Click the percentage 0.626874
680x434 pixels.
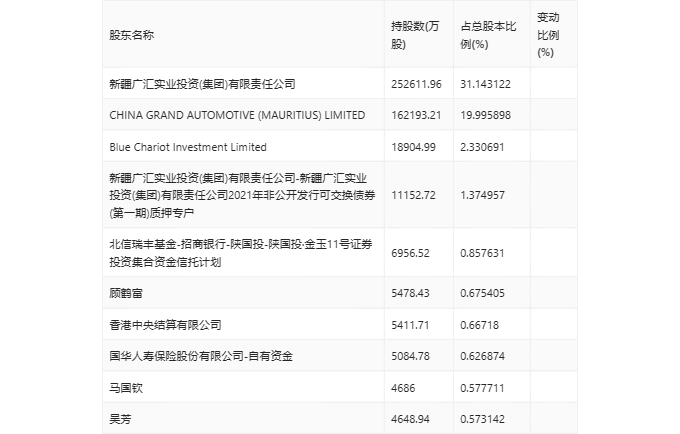[x=482, y=356]
